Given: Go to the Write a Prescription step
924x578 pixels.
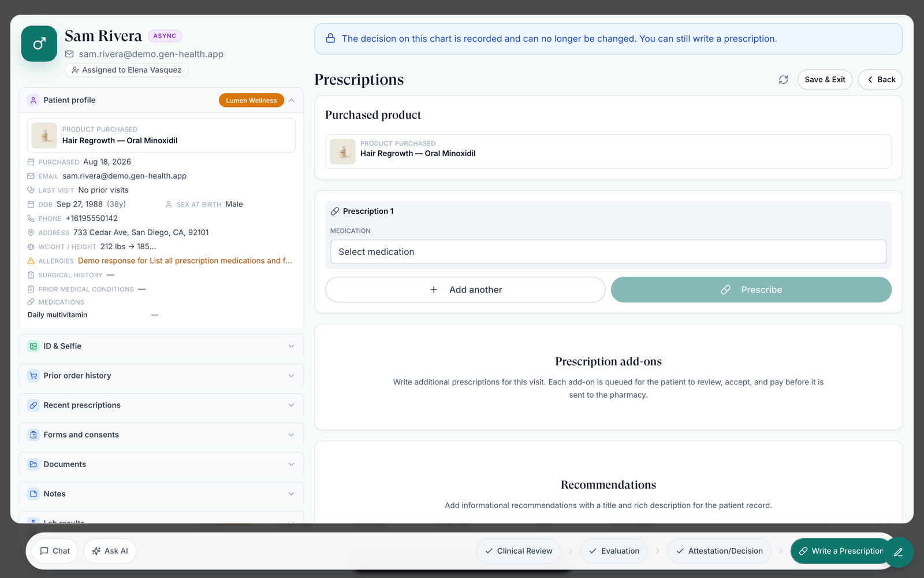Looking at the screenshot, I should pos(840,551).
